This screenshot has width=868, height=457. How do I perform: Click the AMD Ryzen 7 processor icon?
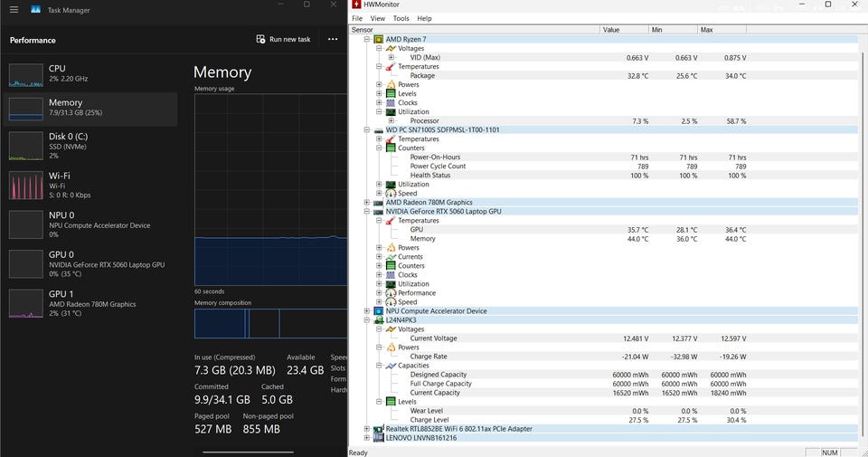point(379,39)
